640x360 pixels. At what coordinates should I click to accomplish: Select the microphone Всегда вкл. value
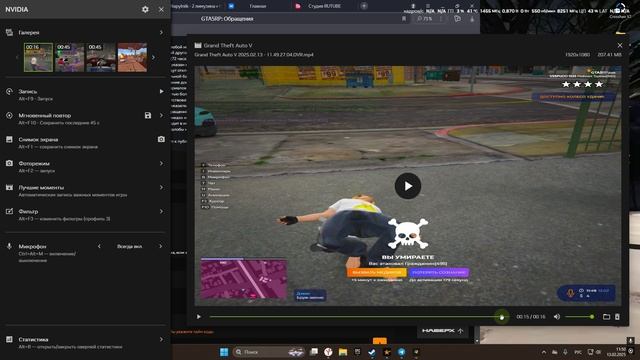coord(129,246)
